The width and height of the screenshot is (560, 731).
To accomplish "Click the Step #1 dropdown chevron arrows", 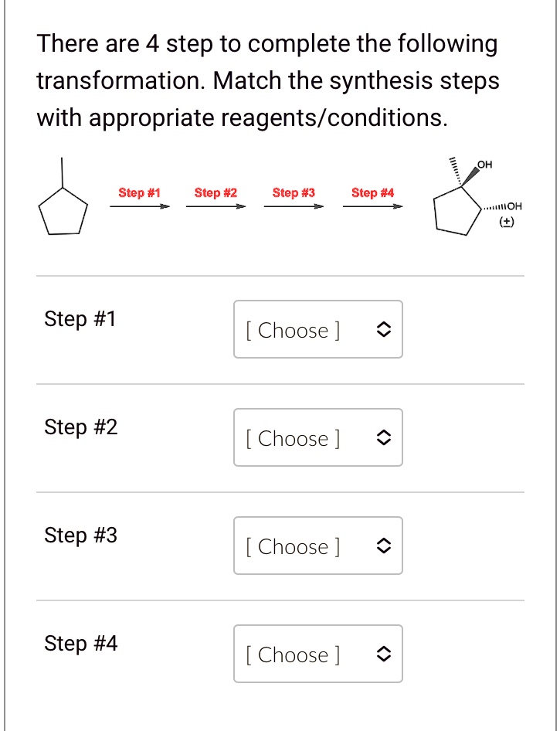I will (382, 330).
